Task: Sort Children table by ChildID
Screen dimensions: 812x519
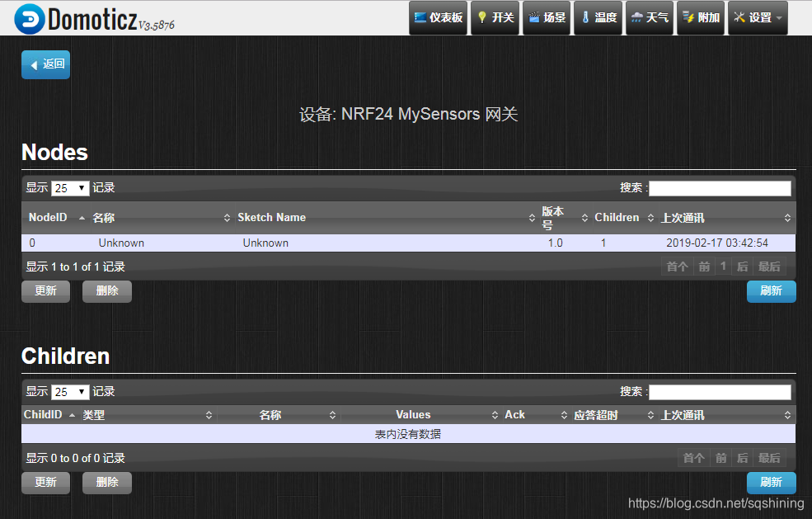Action: click(x=49, y=415)
